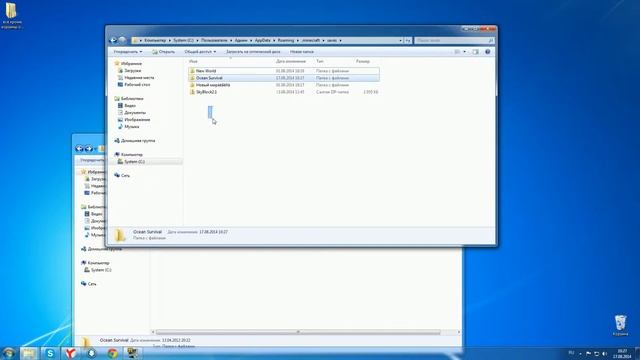Click the Ocean Survival folder icon in details pane
Viewport: 640px width, 360px height.
click(120, 235)
